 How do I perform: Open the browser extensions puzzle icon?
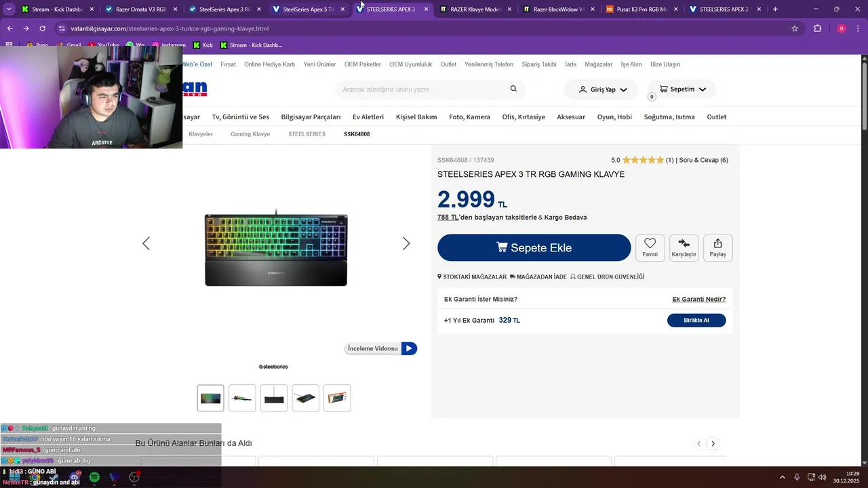[817, 28]
